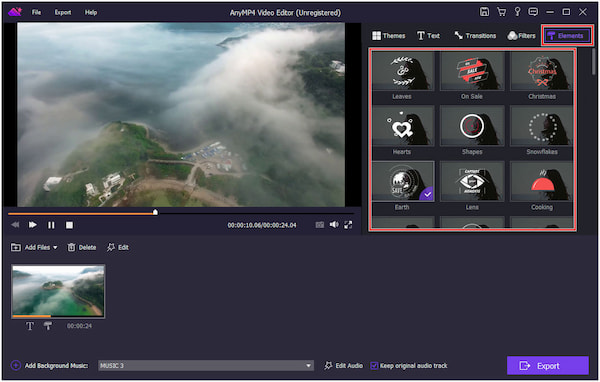Open the Export menu

point(63,12)
